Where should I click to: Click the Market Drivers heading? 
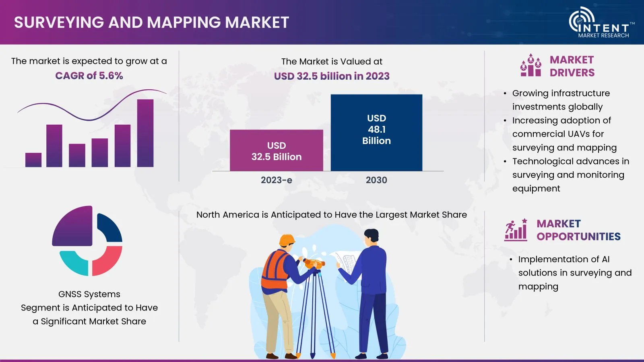click(x=572, y=66)
